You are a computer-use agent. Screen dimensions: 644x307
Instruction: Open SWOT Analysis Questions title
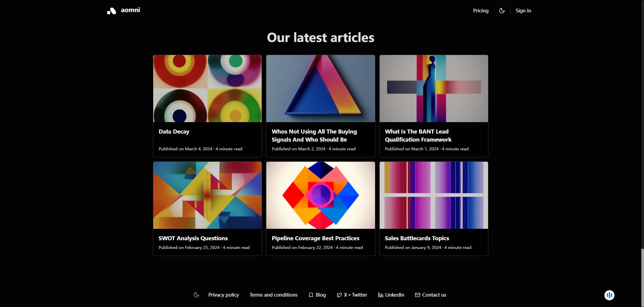[193, 238]
